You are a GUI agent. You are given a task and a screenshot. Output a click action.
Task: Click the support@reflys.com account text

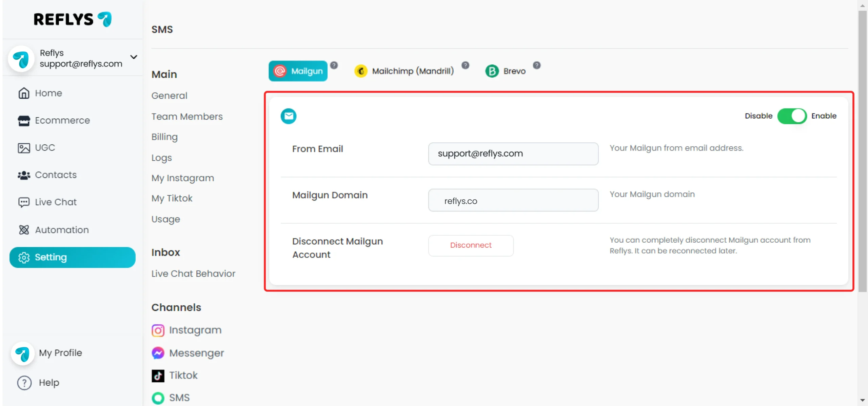pyautogui.click(x=81, y=64)
